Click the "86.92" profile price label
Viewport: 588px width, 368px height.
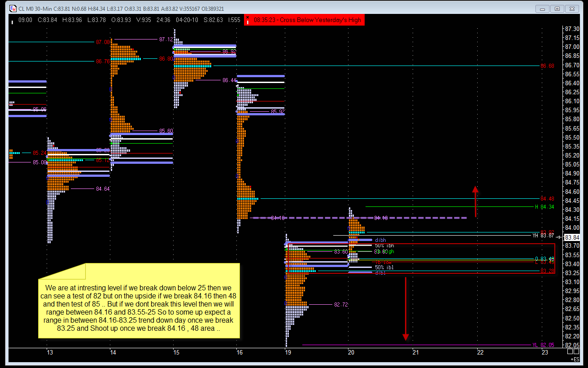(x=229, y=52)
